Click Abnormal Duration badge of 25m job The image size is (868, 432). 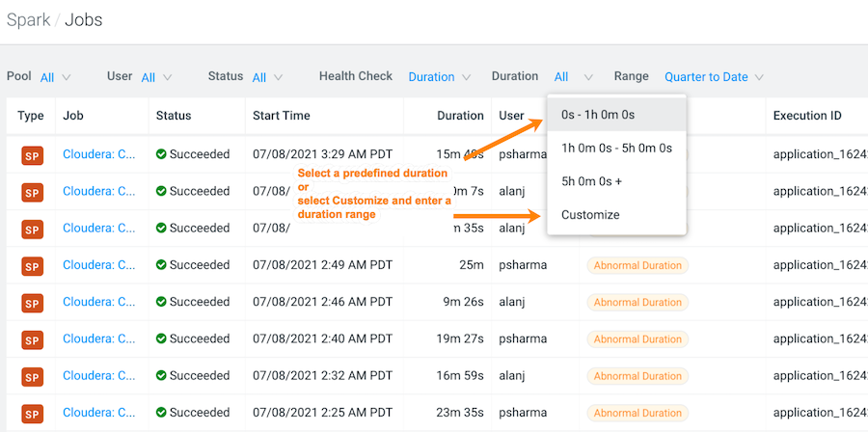tap(637, 265)
